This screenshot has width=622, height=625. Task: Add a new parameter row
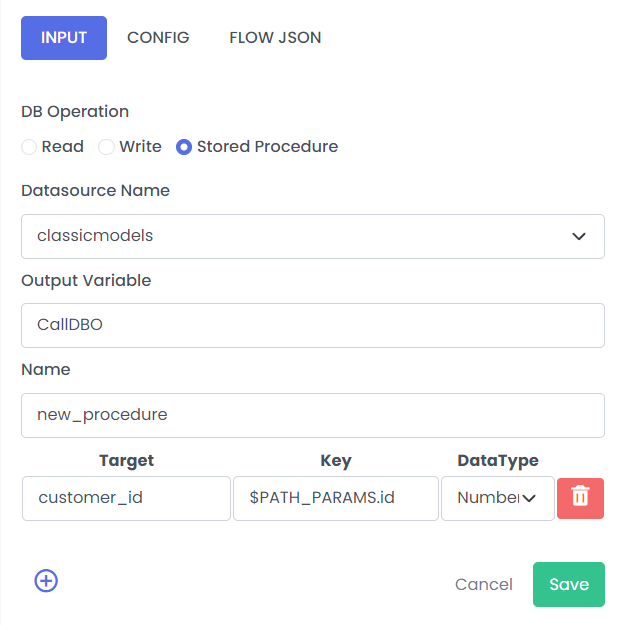[x=46, y=581]
